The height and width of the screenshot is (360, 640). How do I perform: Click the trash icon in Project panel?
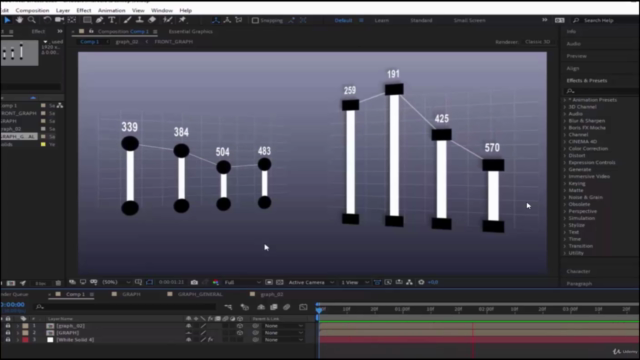pos(58,283)
